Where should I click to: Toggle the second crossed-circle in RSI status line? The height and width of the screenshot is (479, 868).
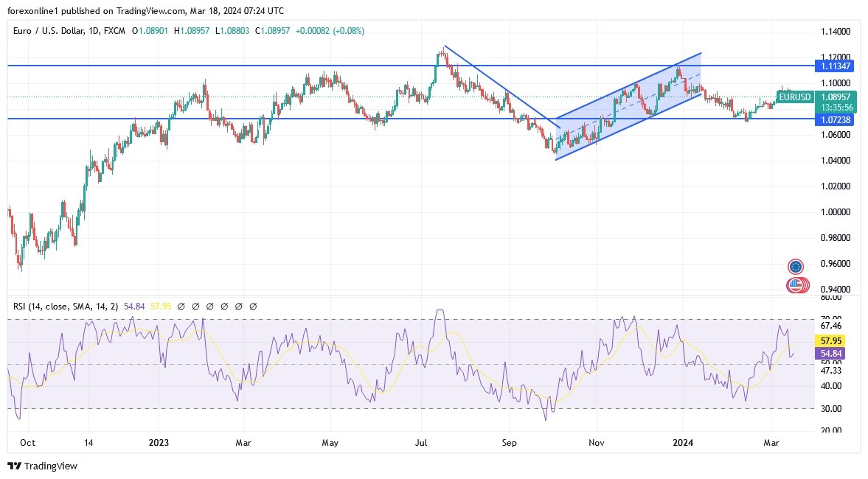[x=195, y=306]
